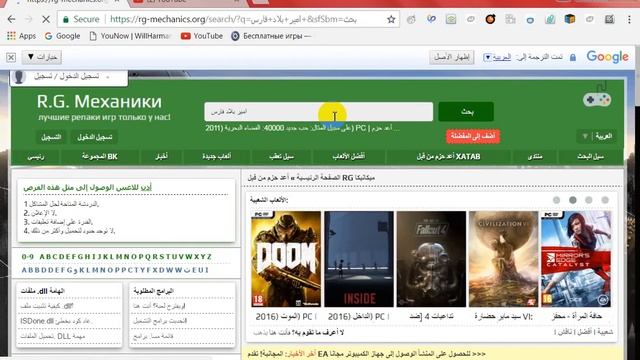Open the المجموعة BK menu item
Image resolution: width=640 pixels, height=360 pixels.
[100, 157]
